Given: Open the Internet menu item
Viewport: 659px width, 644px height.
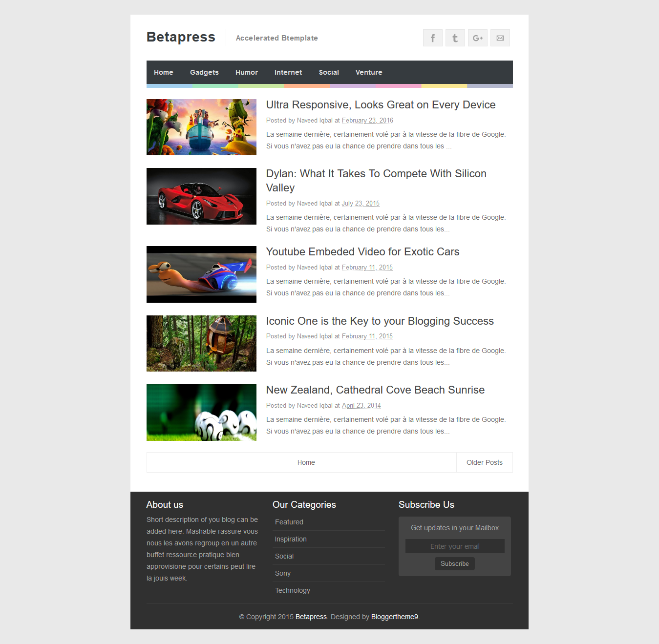Looking at the screenshot, I should tap(288, 72).
